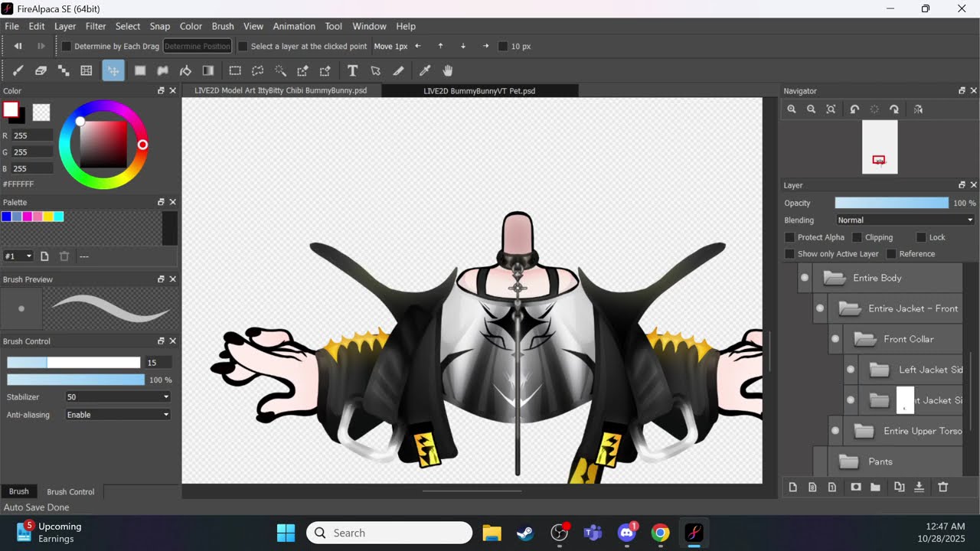
Task: Hide the Entire Body folder
Action: [805, 278]
